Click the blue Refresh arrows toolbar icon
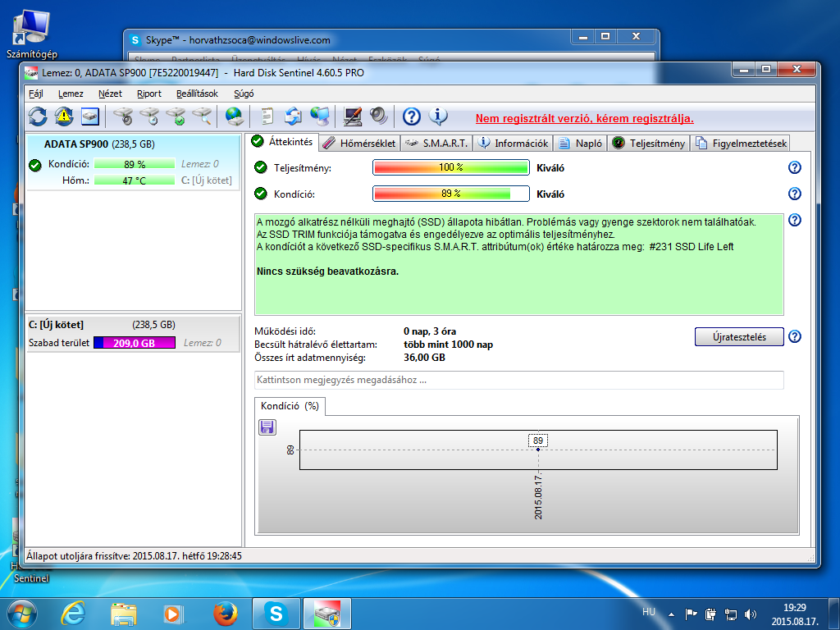Screen dimensions: 840x630 38,116
